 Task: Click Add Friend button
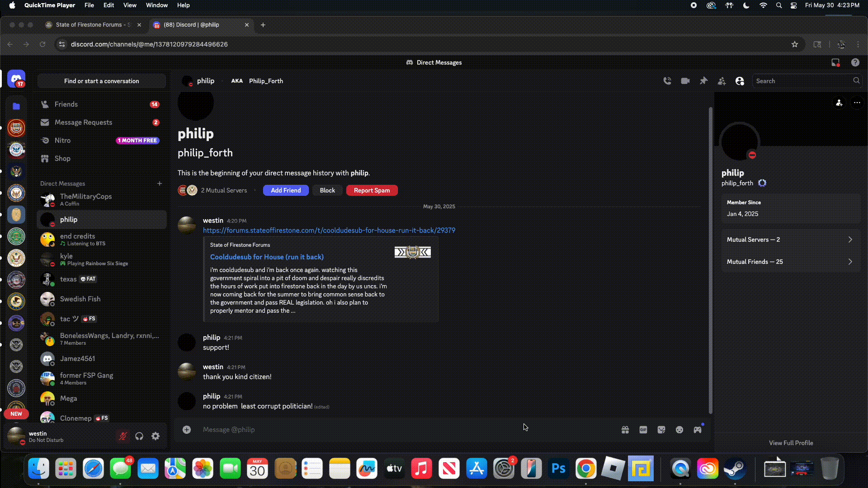click(286, 190)
